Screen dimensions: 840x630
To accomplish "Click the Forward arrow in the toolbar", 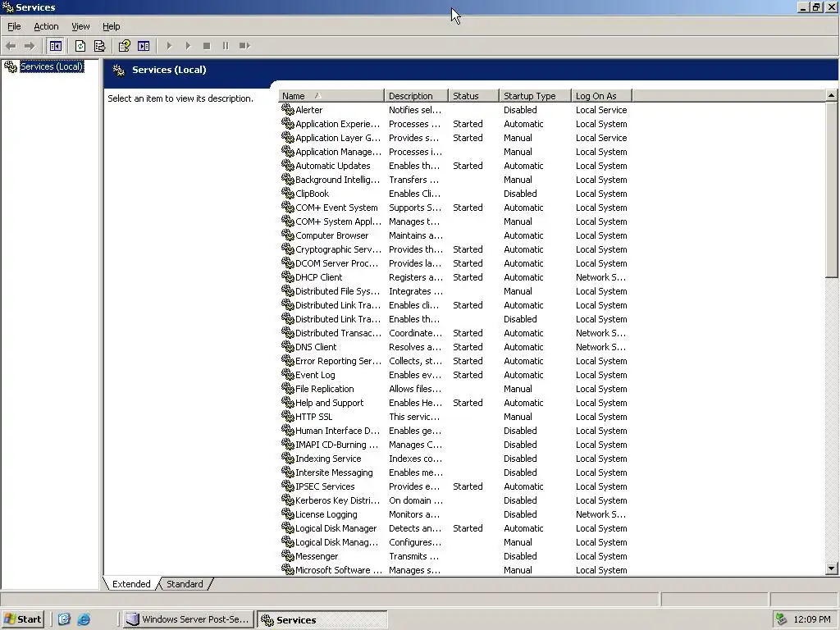I will tap(30, 46).
